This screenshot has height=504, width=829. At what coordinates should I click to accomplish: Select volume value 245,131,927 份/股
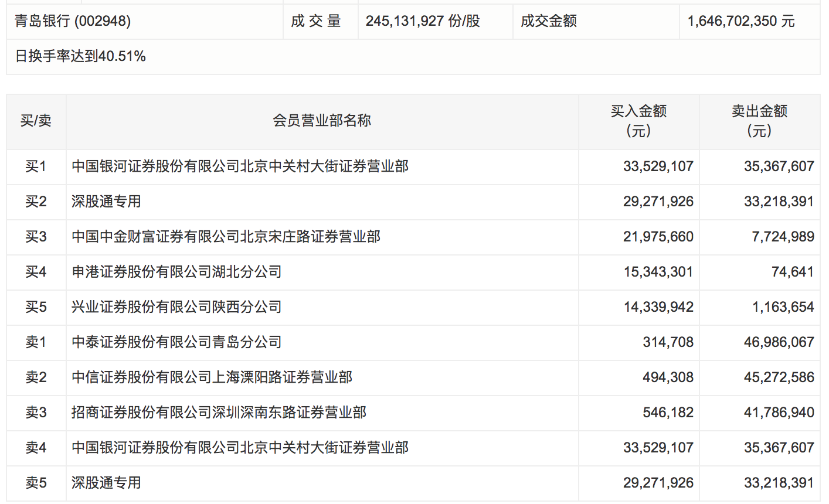[423, 22]
